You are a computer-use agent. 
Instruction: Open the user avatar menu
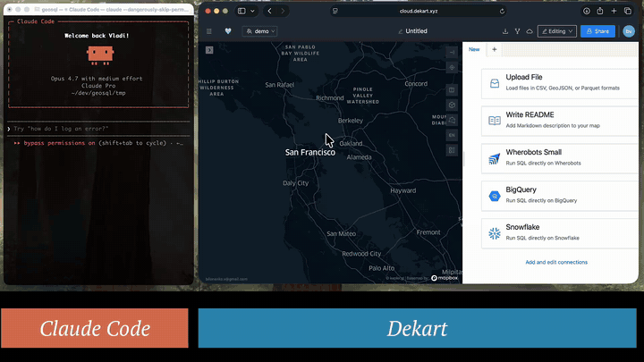629,31
